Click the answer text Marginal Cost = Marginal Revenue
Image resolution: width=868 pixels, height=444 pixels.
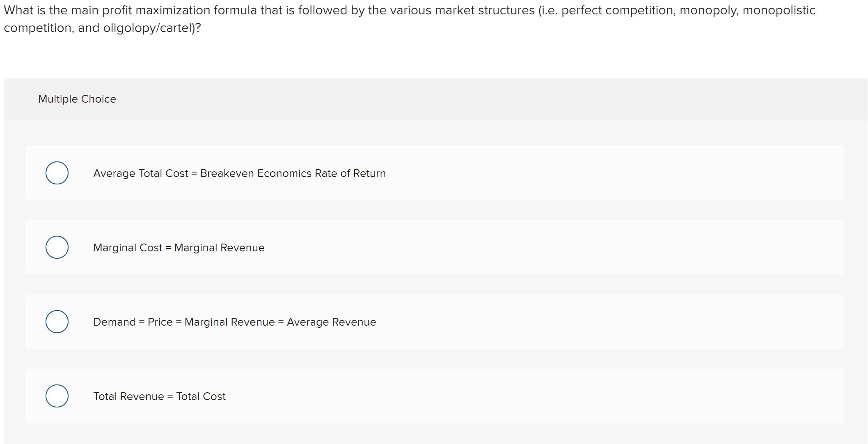pyautogui.click(x=179, y=247)
